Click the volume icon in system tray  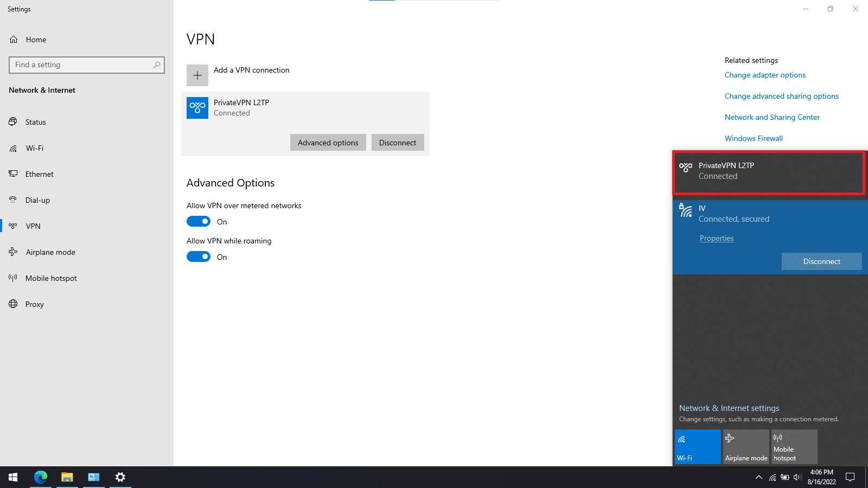797,477
